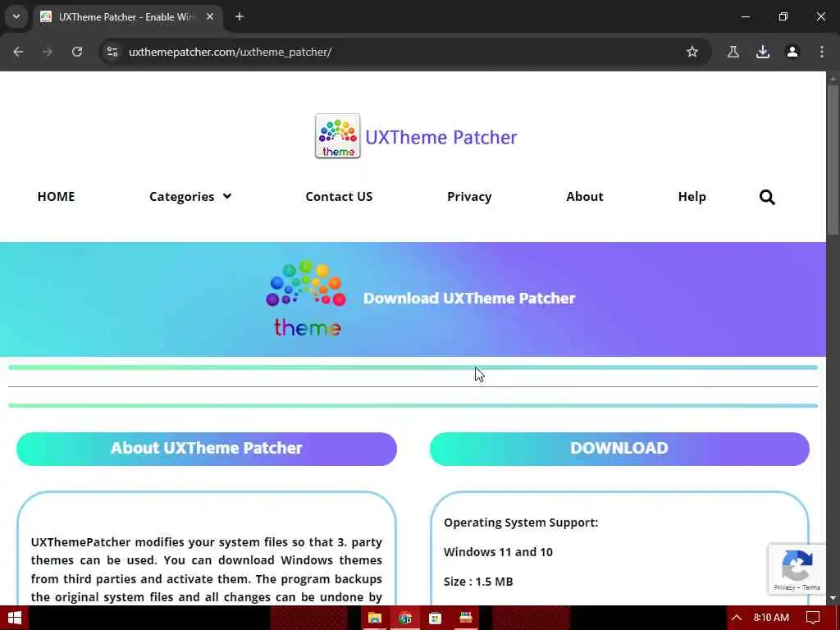
Task: Open the Windows Start menu
Action: [15, 618]
